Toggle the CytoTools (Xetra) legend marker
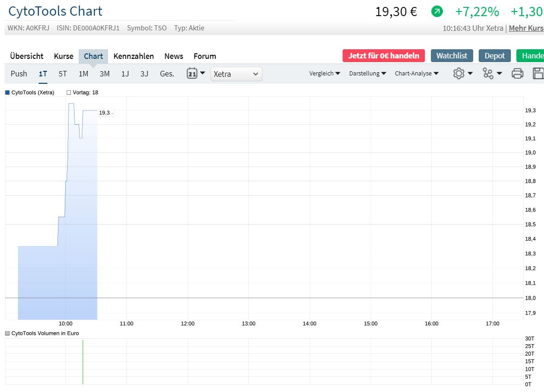 tap(7, 92)
